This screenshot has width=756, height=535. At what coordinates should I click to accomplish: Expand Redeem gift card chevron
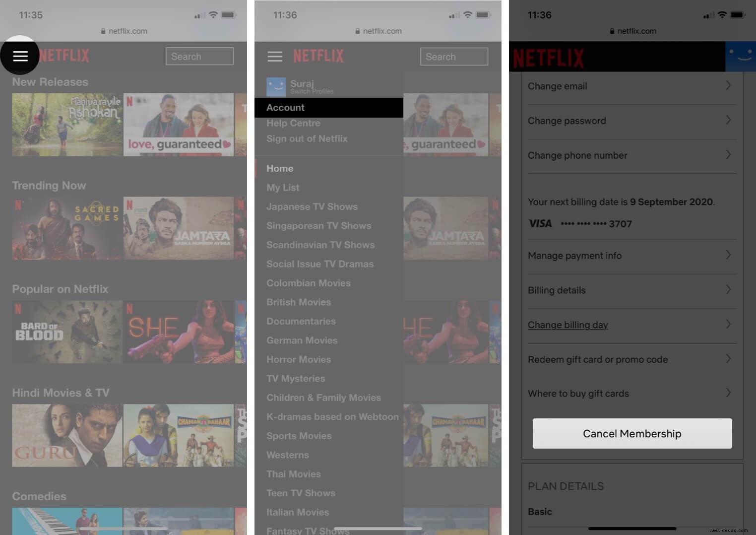pyautogui.click(x=728, y=359)
